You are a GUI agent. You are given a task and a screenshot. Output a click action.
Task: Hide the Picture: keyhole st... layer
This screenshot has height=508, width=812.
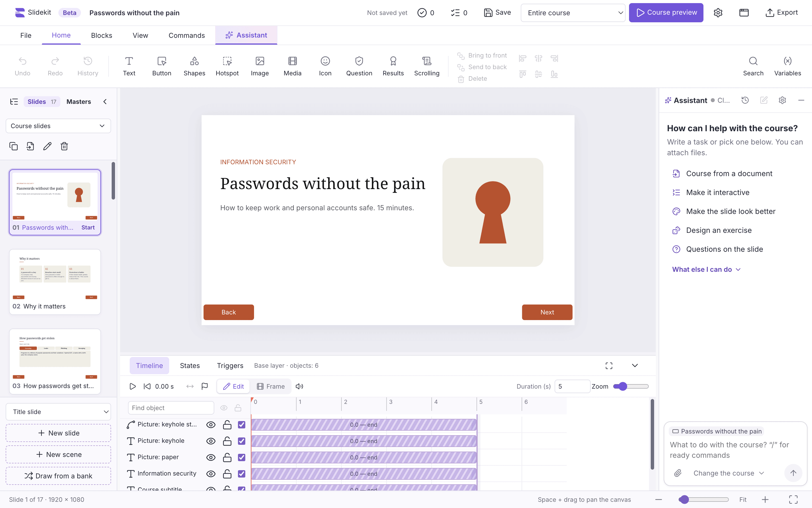[x=211, y=425]
